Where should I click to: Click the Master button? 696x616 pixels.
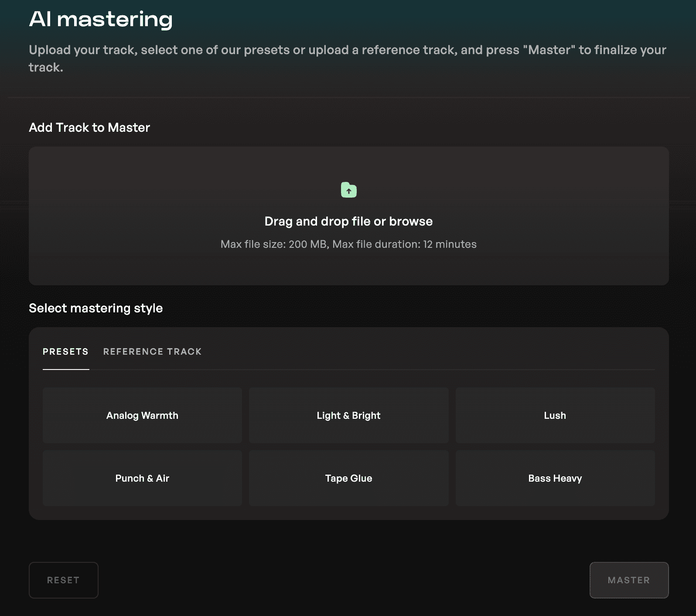(629, 580)
